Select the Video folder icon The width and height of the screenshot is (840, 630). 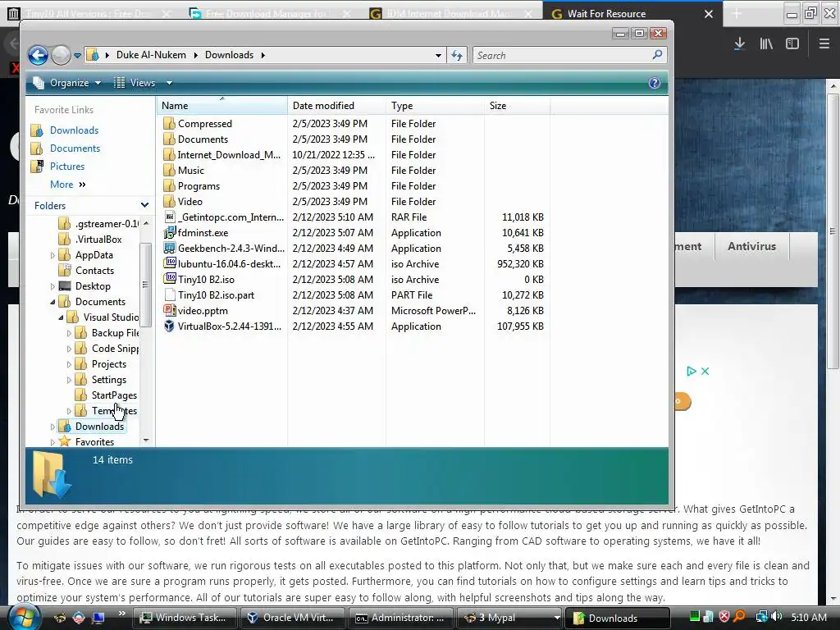[169, 202]
